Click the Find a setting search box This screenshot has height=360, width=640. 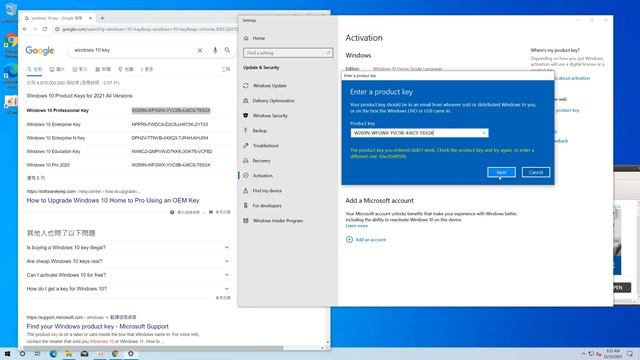tap(288, 53)
